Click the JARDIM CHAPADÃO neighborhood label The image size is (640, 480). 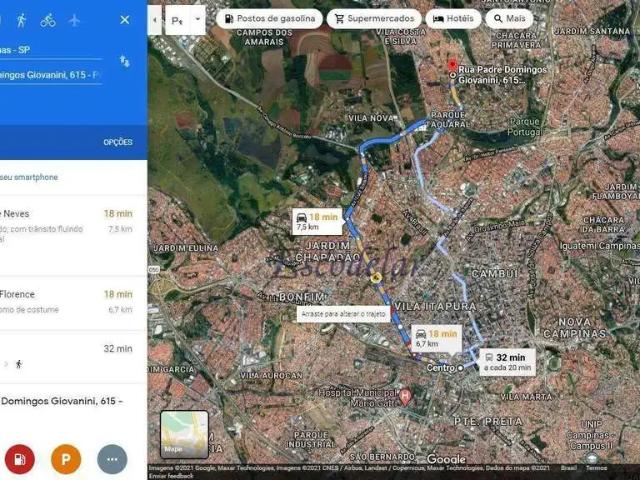(328, 251)
